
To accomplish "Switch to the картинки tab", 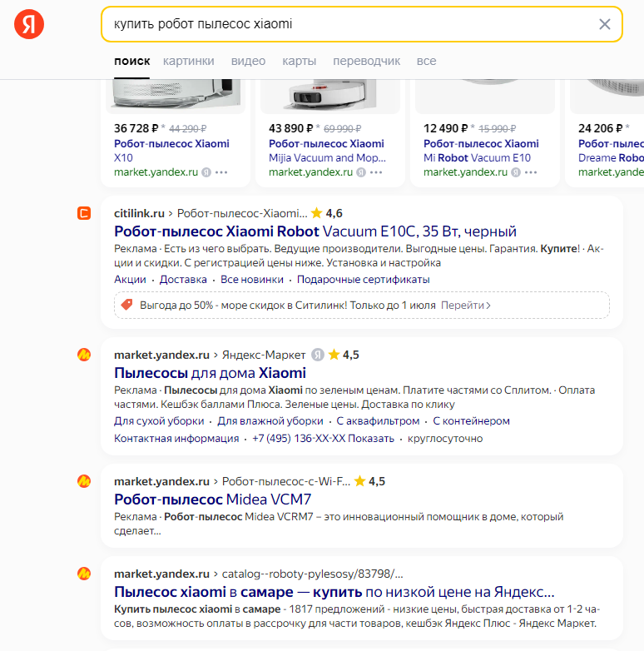I will 188,61.
